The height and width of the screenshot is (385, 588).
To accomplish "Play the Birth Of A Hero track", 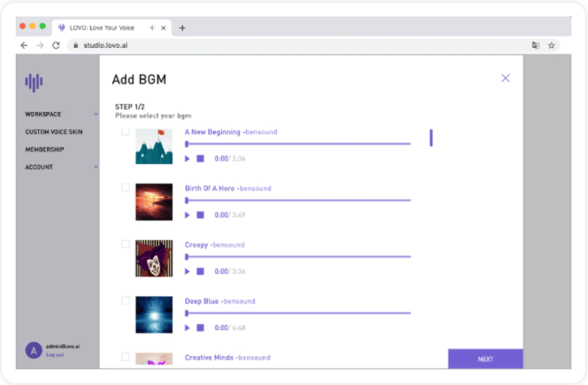I will pyautogui.click(x=187, y=215).
